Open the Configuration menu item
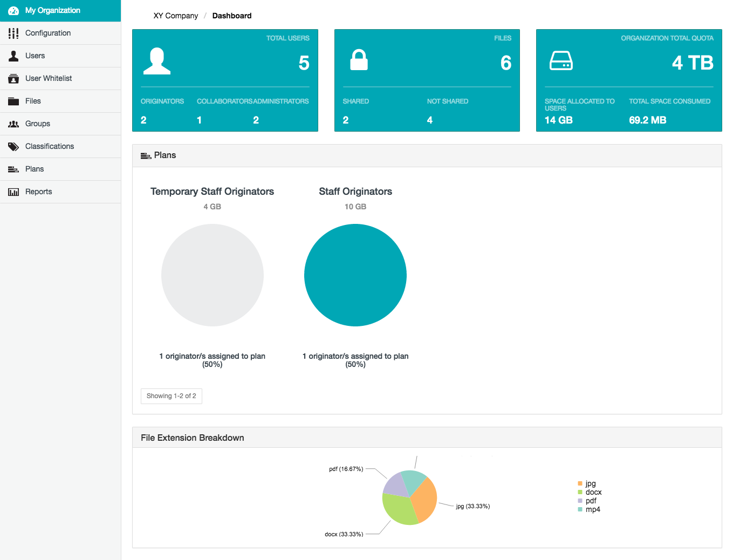Screen dimensions: 733x560 coord(48,33)
